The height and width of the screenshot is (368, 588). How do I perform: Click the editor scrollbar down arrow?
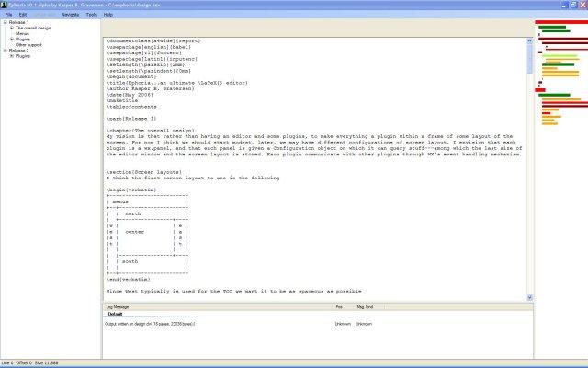[529, 296]
